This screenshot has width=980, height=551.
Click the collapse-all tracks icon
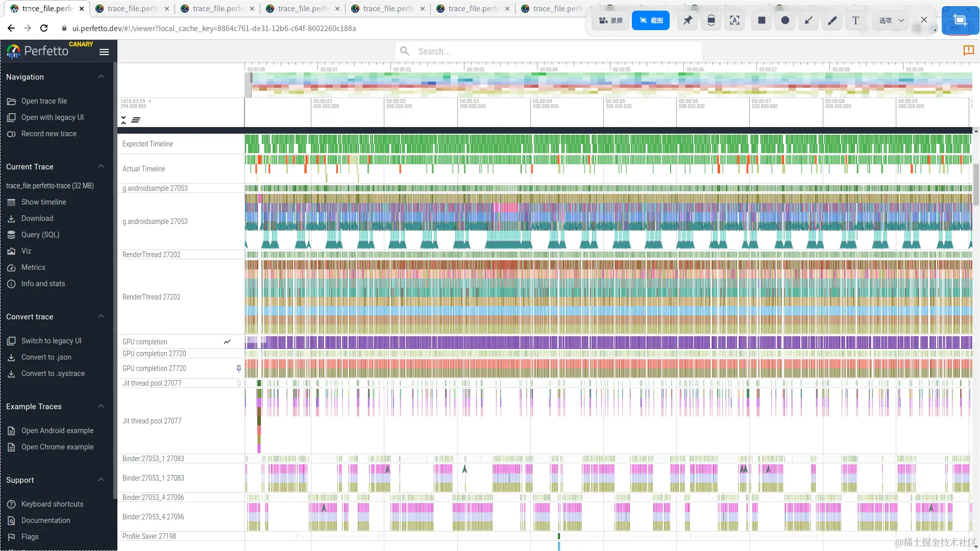point(124,120)
